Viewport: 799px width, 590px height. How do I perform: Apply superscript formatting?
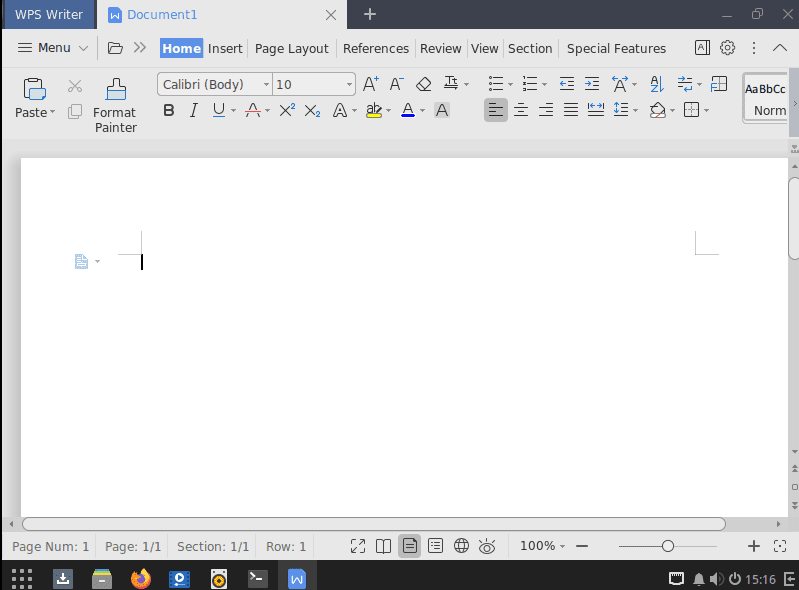287,110
